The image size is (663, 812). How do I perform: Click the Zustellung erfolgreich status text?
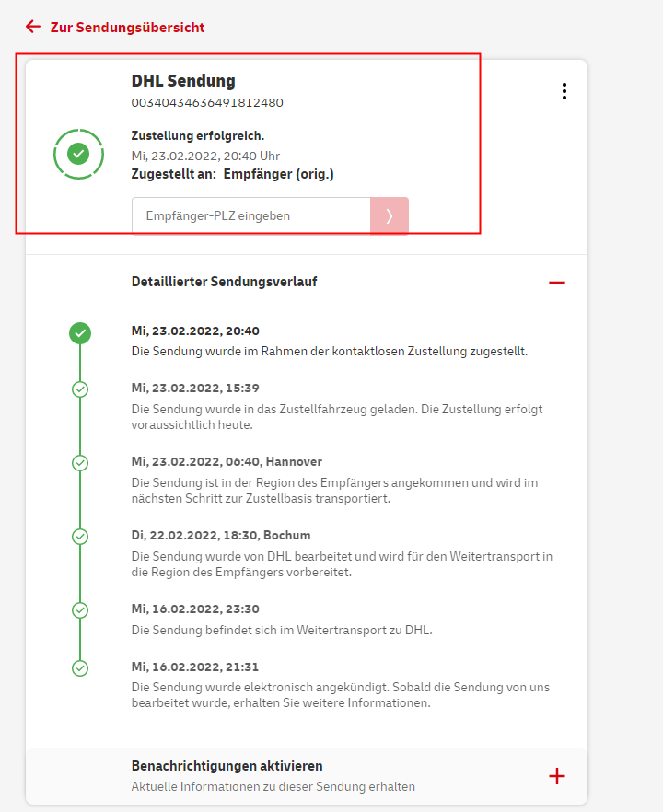(x=198, y=136)
